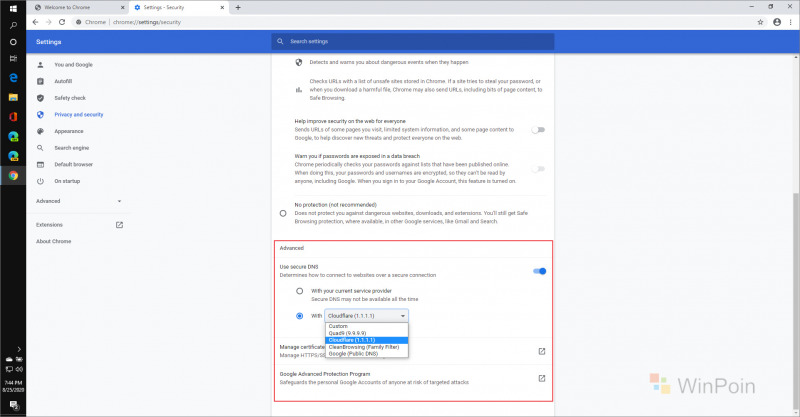Click the bar chart icon beside Checks URLs

(x=299, y=90)
